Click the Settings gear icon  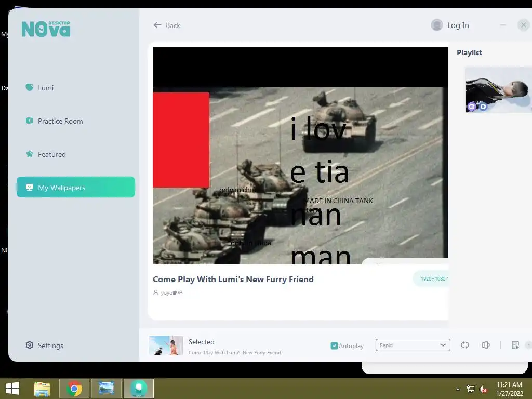(x=30, y=345)
